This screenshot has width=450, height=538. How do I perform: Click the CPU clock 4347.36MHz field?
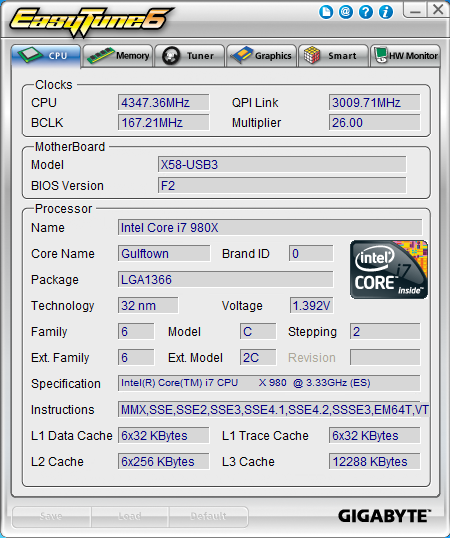pos(163,103)
